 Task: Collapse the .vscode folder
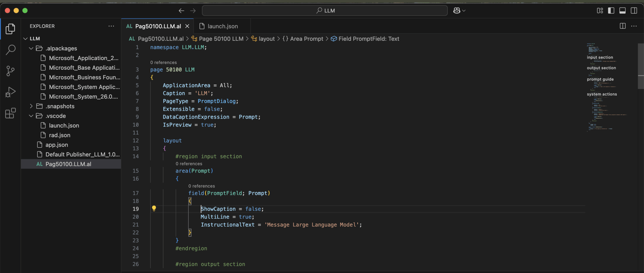click(x=31, y=116)
